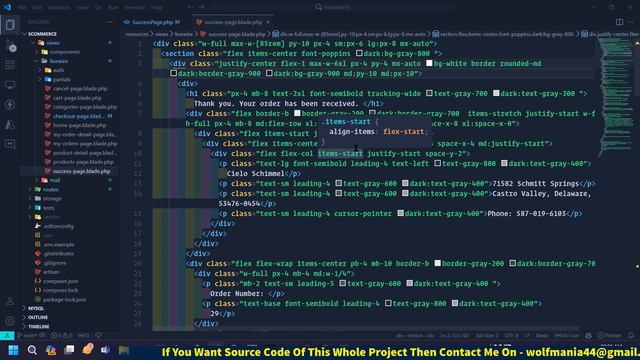
Task: Expand the TIMELINE section
Action: [x=38, y=327]
